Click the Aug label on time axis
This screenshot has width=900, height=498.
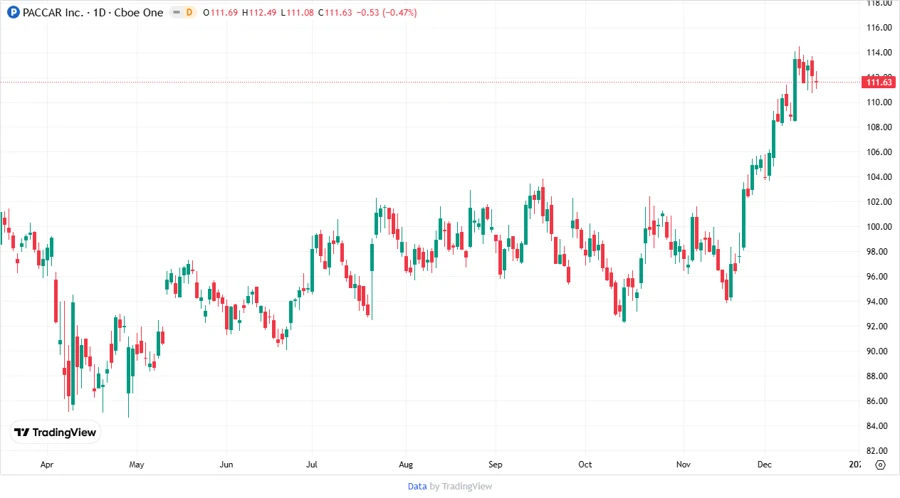pos(406,465)
